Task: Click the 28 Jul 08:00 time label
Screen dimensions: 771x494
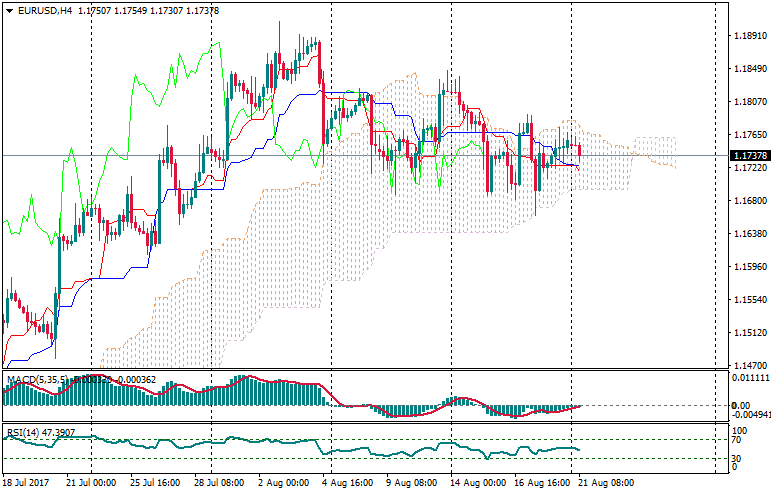Action: pos(220,481)
